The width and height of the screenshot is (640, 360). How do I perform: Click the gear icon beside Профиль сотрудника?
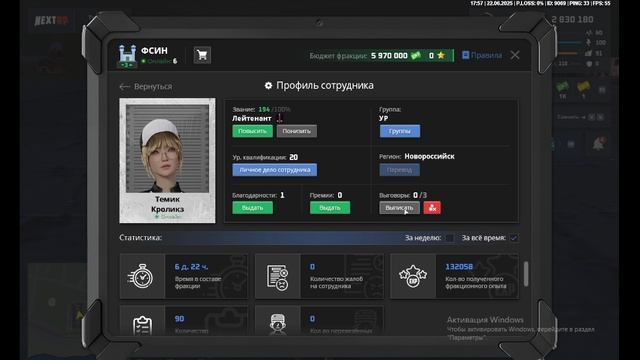[268, 86]
